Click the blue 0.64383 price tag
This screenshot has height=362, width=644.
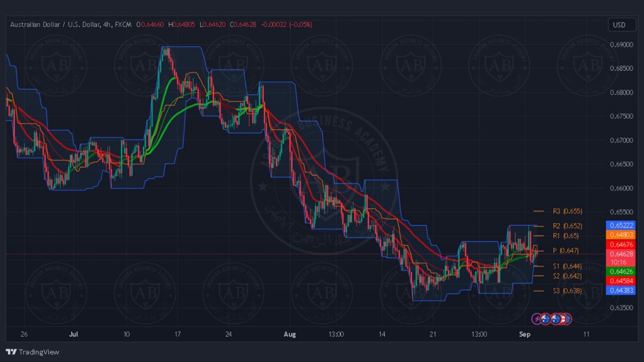(621, 290)
